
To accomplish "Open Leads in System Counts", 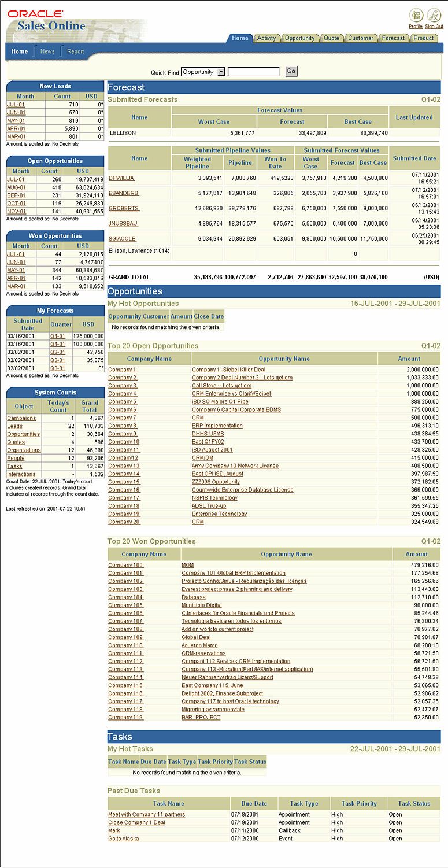I will click(x=15, y=426).
